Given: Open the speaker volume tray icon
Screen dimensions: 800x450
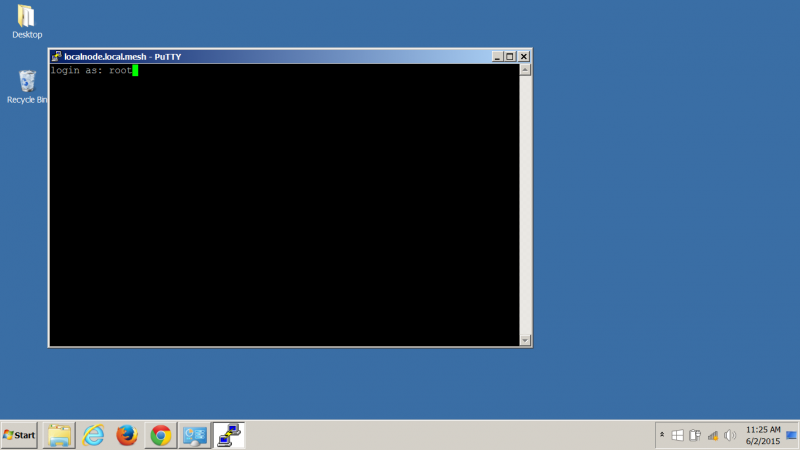Looking at the screenshot, I should point(730,435).
